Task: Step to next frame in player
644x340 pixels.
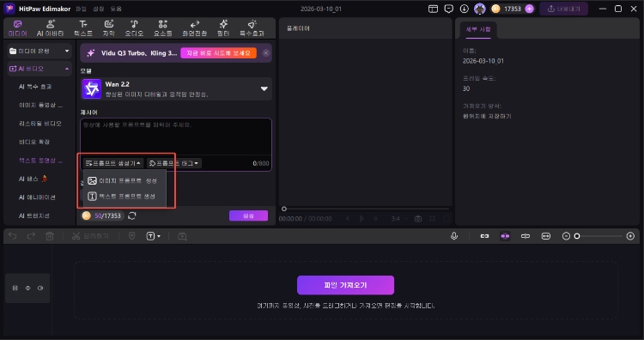Action: (376, 219)
